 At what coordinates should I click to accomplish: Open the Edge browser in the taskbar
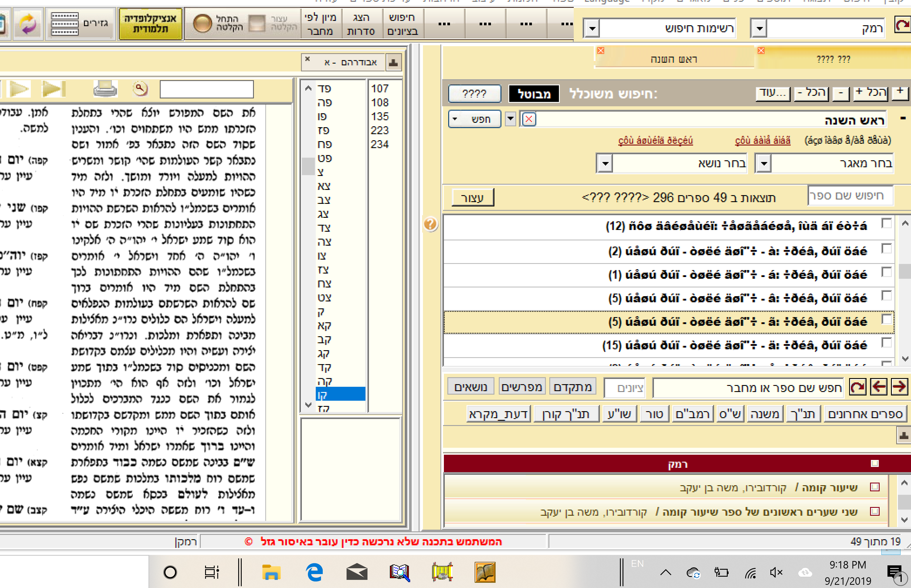click(x=314, y=572)
